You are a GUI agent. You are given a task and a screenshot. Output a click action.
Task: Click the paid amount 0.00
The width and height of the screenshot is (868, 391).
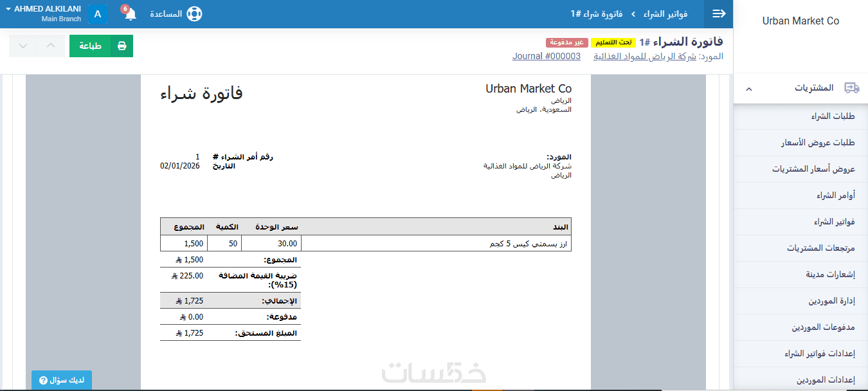[195, 317]
